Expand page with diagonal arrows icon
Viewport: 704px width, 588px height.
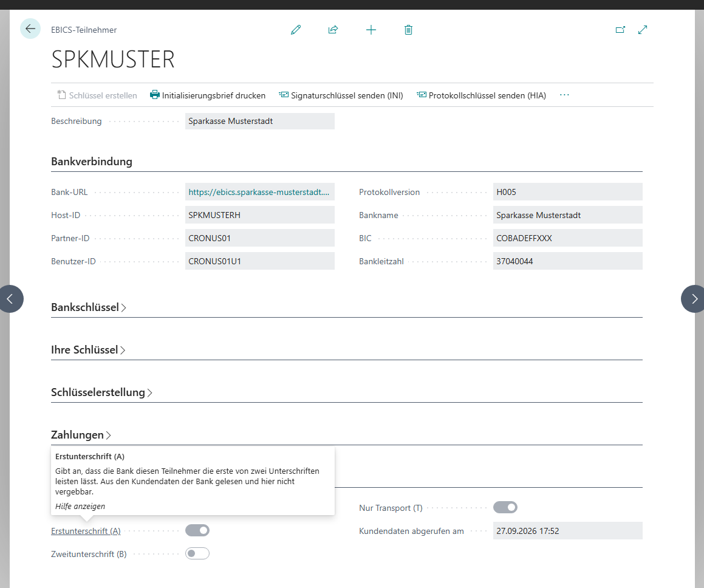(643, 30)
